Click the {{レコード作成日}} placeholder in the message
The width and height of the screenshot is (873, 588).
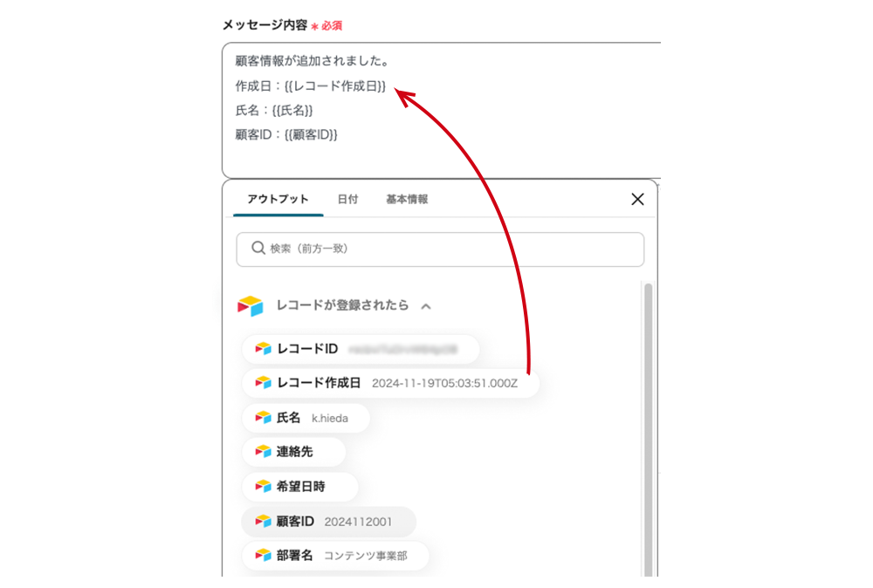tap(334, 86)
